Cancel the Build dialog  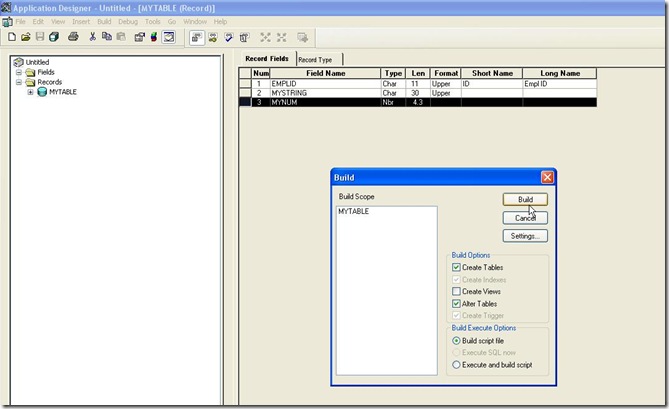[525, 217]
